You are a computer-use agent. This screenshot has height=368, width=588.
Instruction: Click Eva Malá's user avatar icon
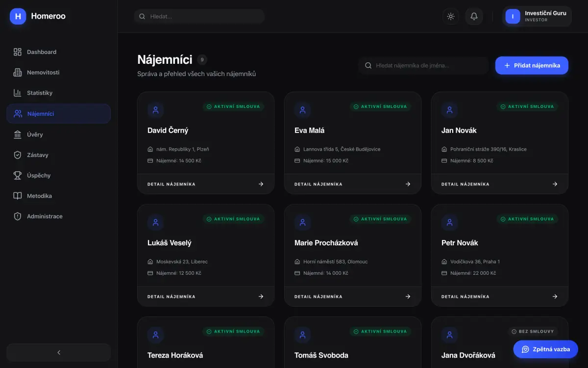tap(303, 110)
